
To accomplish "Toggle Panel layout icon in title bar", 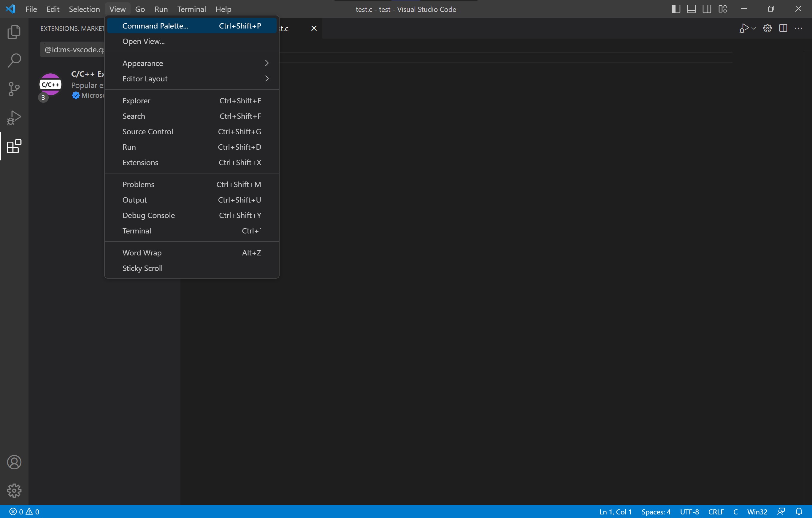I will (691, 9).
